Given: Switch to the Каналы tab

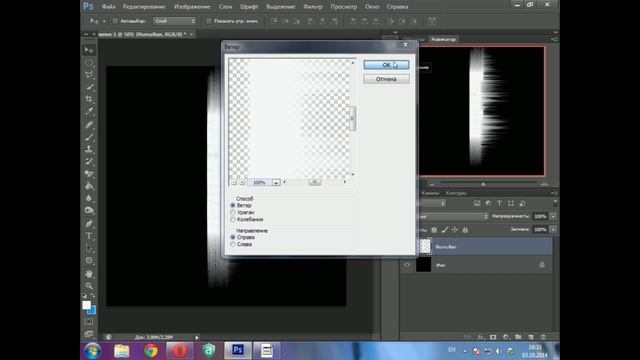Looking at the screenshot, I should click(430, 193).
